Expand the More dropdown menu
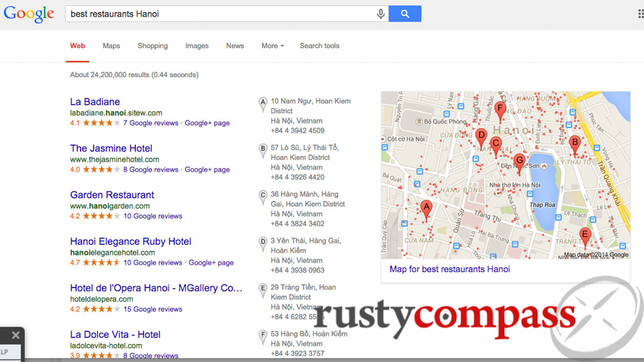The height and width of the screenshot is (362, 644). coord(273,46)
